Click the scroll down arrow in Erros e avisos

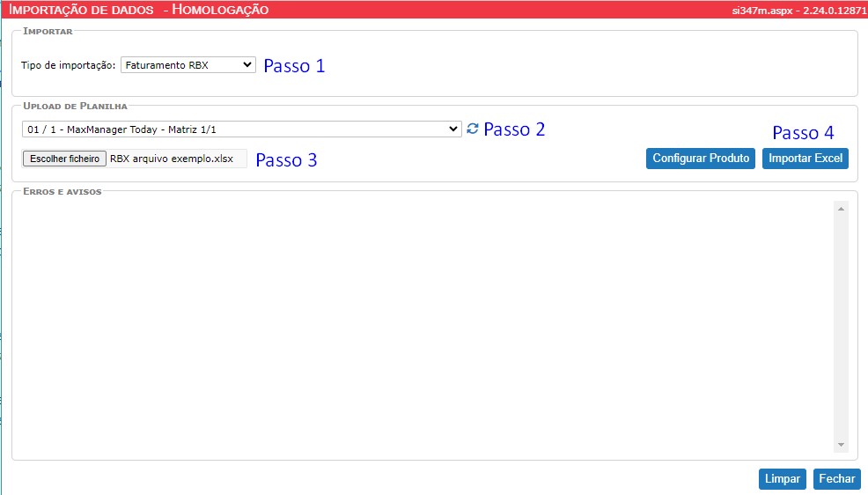841,445
